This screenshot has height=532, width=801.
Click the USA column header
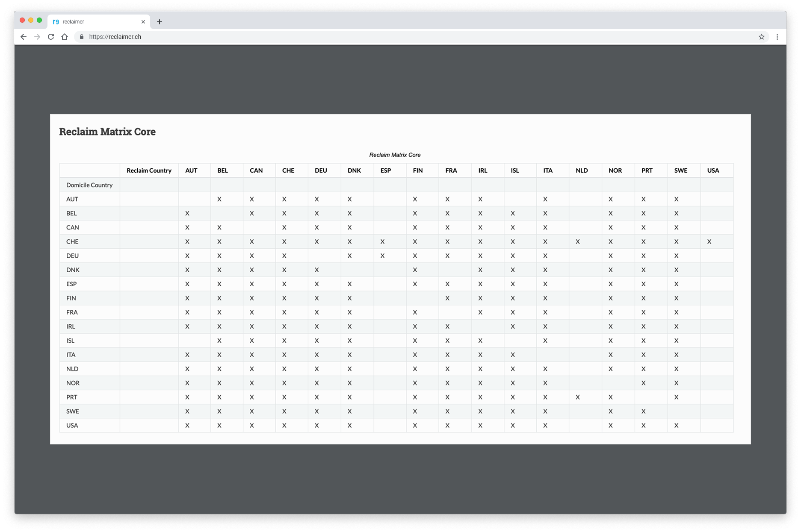pos(713,170)
